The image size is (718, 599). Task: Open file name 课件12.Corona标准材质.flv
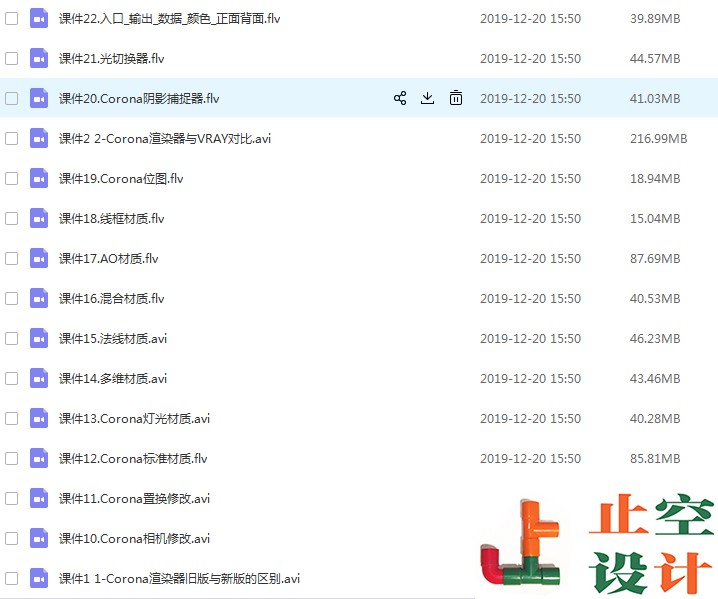pyautogui.click(x=133, y=458)
